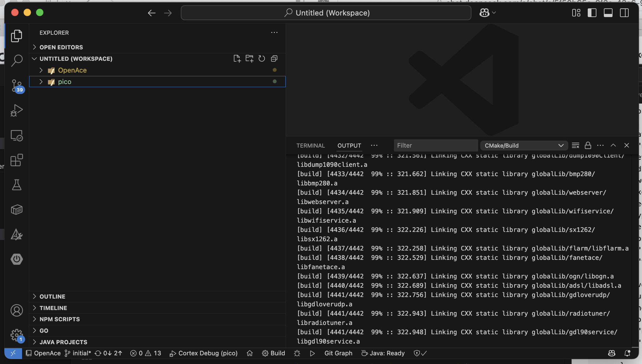Refresh the Explorer file tree
This screenshot has height=364, width=642.
261,59
